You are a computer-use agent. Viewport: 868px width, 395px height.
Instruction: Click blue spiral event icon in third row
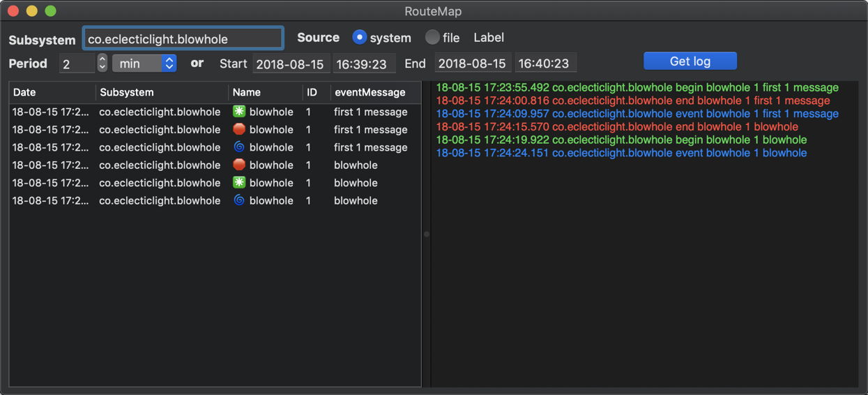click(239, 147)
